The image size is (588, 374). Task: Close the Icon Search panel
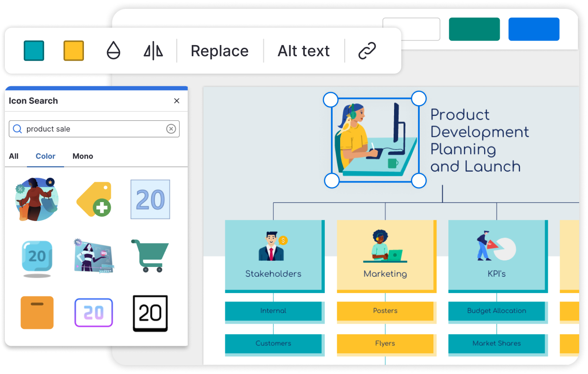click(x=177, y=101)
